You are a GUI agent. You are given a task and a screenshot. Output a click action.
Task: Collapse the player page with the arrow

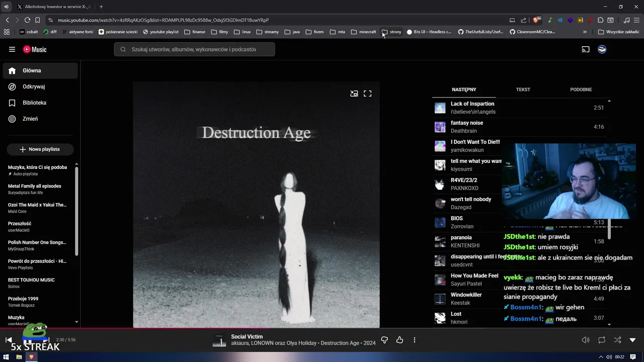633,340
